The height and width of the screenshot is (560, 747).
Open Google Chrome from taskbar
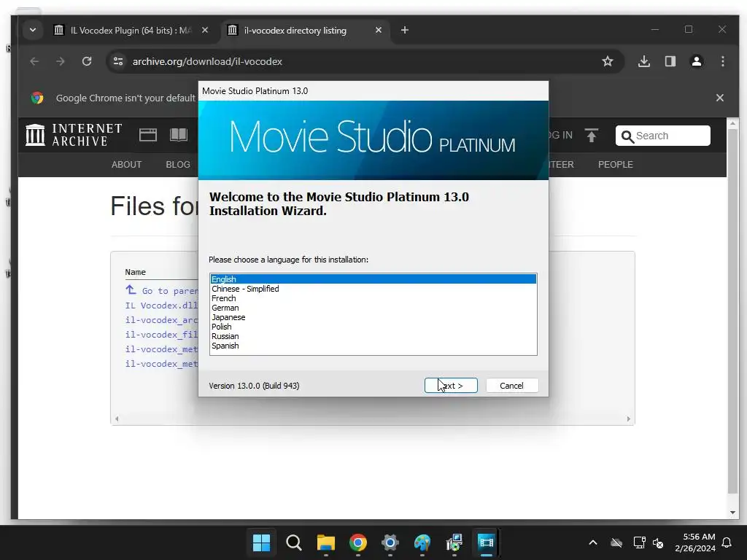click(357, 542)
